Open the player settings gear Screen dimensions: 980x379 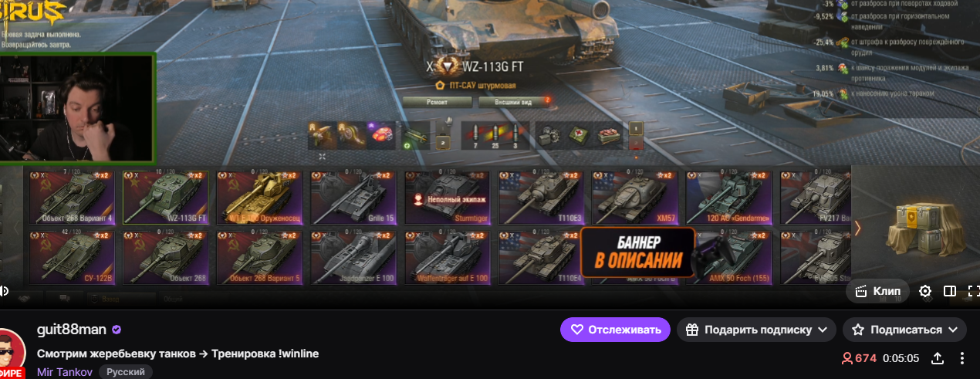[x=925, y=292]
